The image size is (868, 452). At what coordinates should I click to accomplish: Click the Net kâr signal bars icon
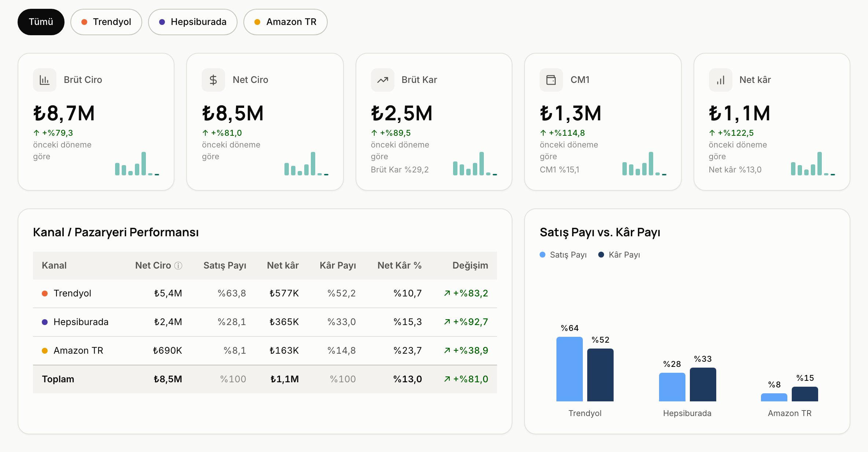720,80
